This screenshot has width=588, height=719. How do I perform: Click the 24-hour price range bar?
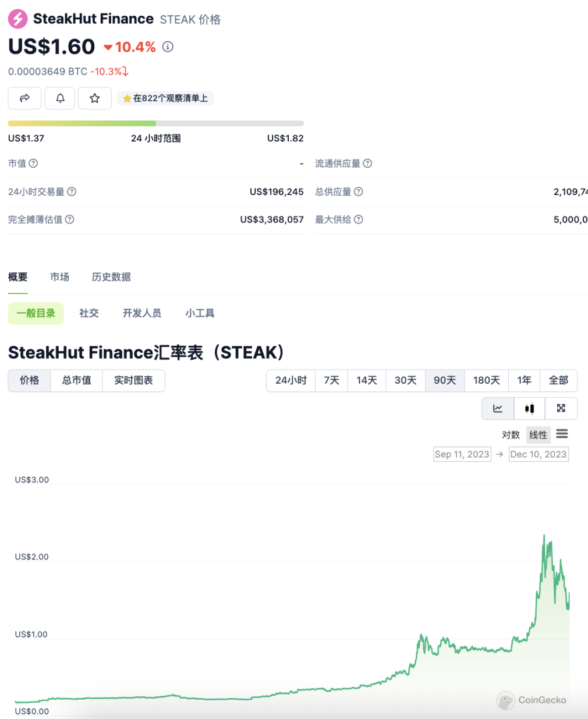tap(155, 123)
